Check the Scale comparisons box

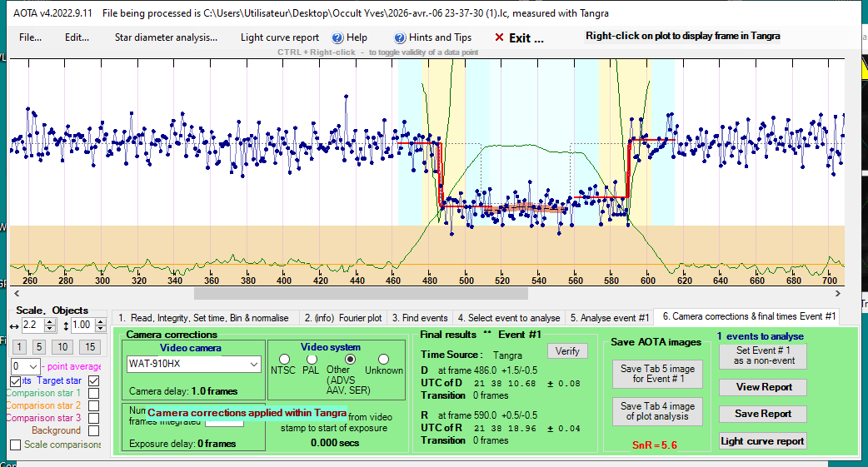click(16, 445)
